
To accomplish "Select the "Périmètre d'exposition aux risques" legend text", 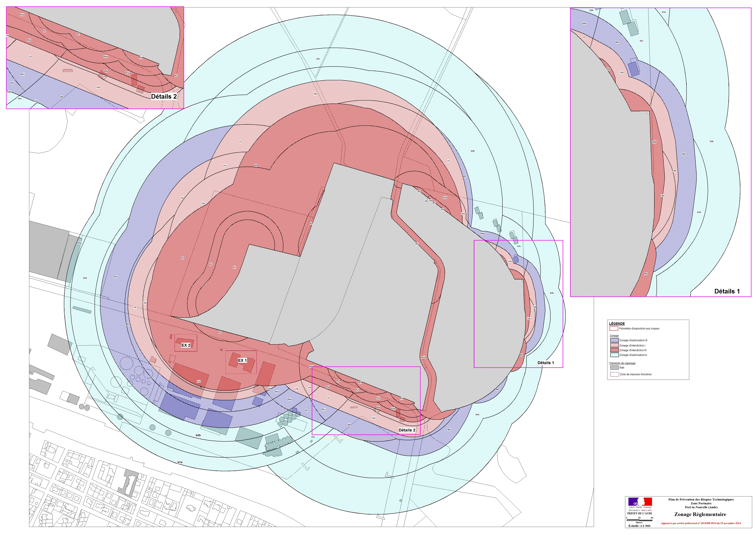I will click(639, 328).
